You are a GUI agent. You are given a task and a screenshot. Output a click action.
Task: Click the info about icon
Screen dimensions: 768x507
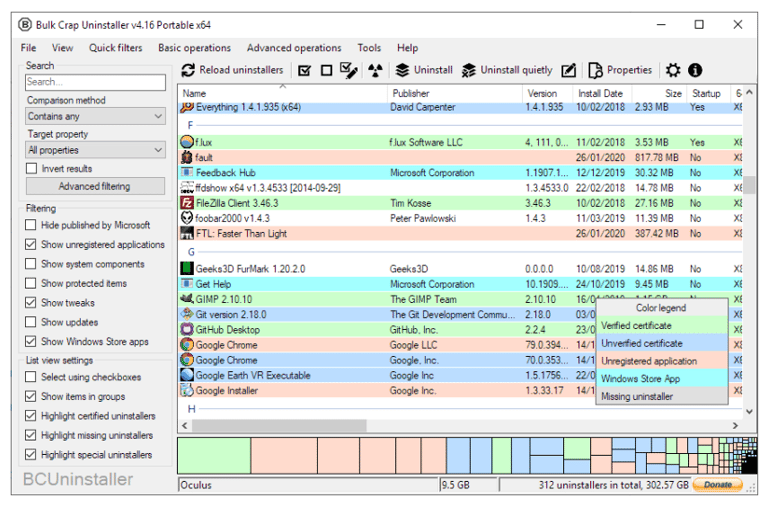coord(695,70)
